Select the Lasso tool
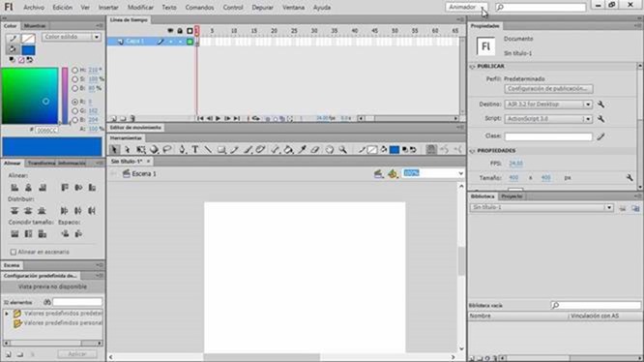Viewport: 644px width, 362px height. (167, 150)
